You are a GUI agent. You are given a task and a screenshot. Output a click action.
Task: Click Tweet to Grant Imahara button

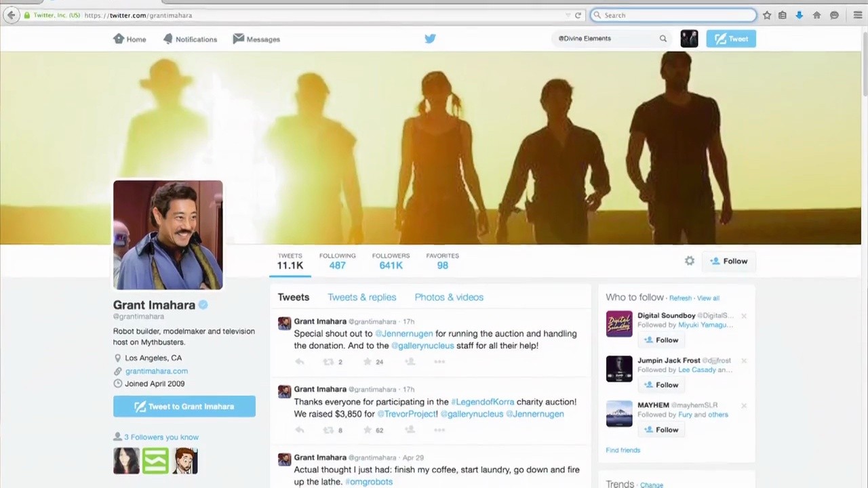[x=184, y=407]
